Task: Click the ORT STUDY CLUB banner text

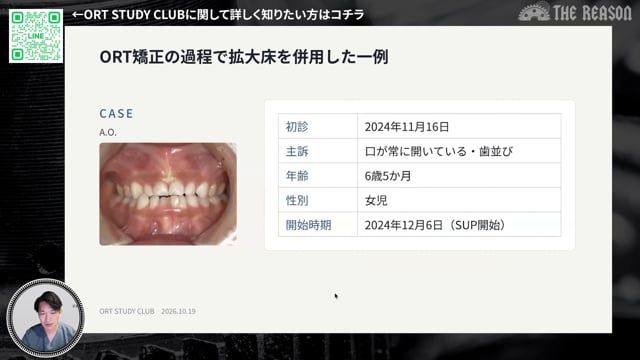Action: click(218, 15)
